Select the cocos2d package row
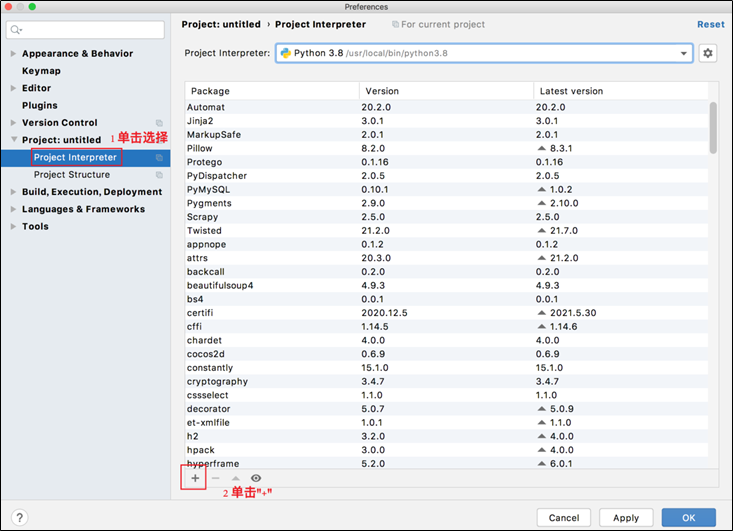 pyautogui.click(x=446, y=354)
